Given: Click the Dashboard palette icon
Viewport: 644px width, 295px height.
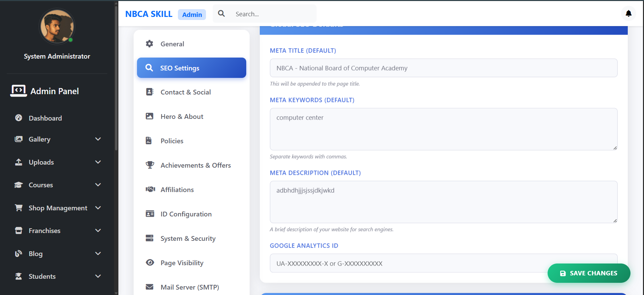Looking at the screenshot, I should [x=19, y=118].
